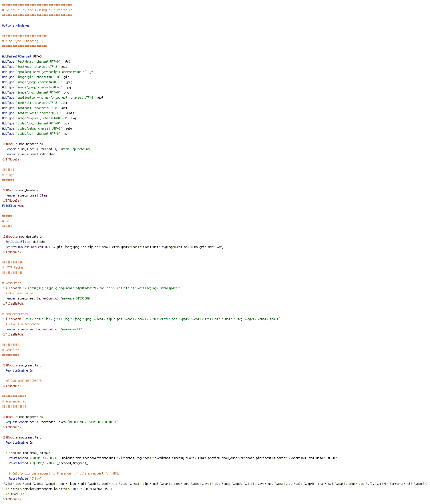Click the AddType line ending in .jpeg
430x504 pixels.
click(37, 82)
